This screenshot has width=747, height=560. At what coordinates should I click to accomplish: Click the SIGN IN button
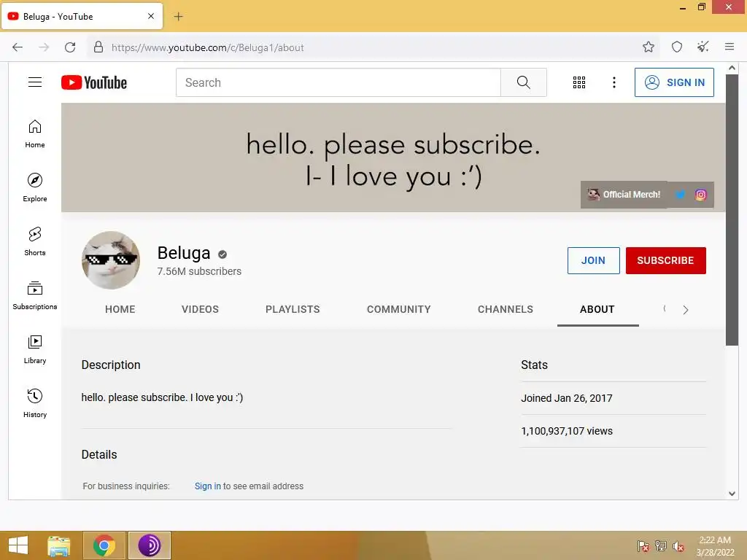[674, 82]
